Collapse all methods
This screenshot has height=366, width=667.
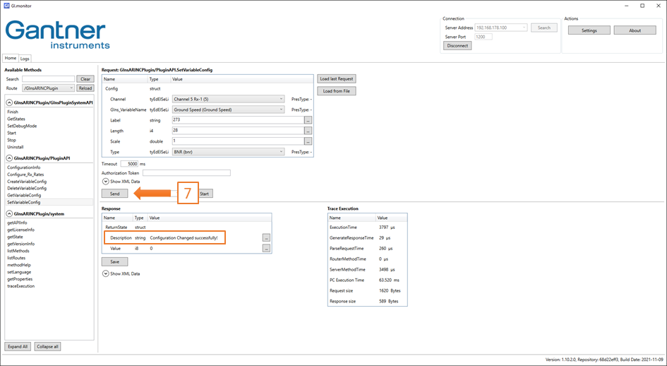pos(48,346)
